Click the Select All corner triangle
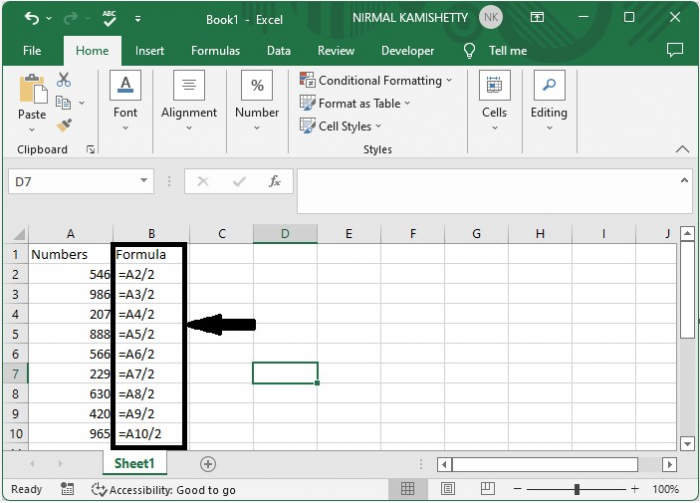This screenshot has height=503, width=700. point(18,234)
